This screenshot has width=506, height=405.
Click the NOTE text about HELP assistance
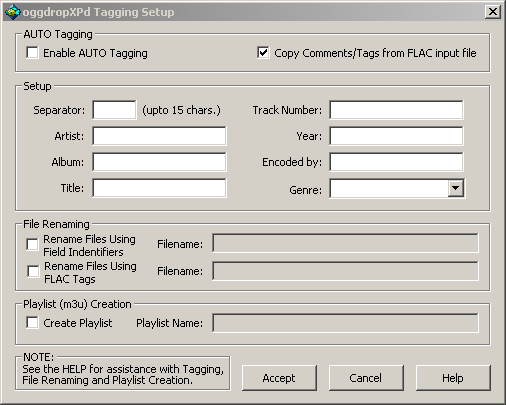coord(123,374)
